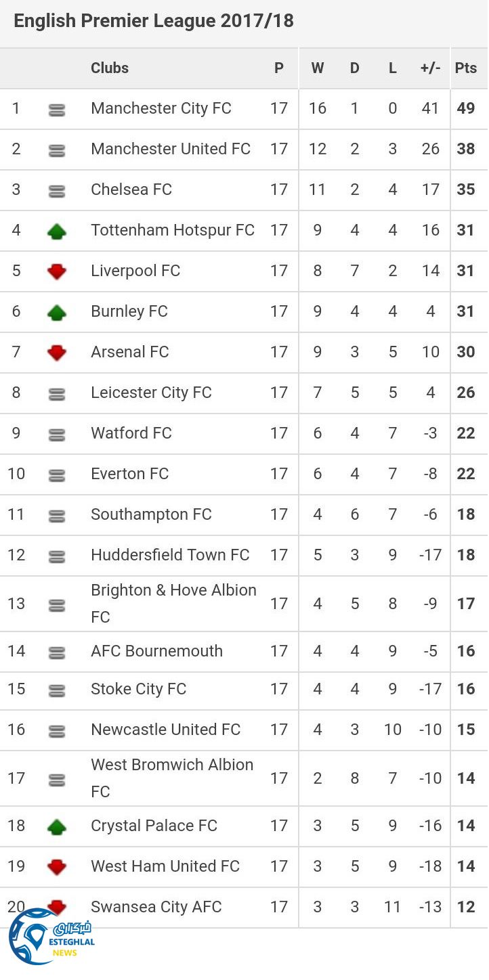489x980 pixels.
Task: Open the Newcastle United FC club link
Action: (x=165, y=730)
